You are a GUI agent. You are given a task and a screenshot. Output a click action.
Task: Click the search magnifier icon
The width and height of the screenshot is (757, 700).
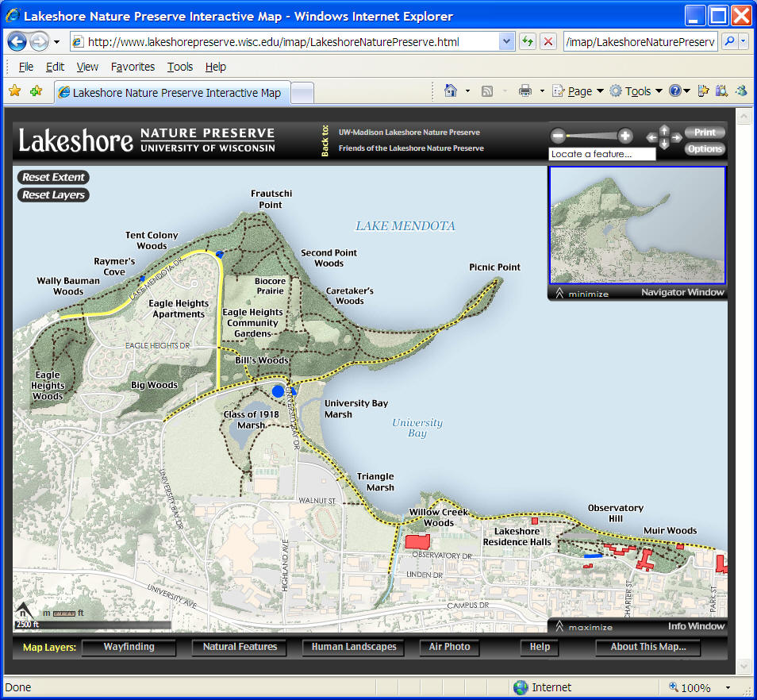729,41
